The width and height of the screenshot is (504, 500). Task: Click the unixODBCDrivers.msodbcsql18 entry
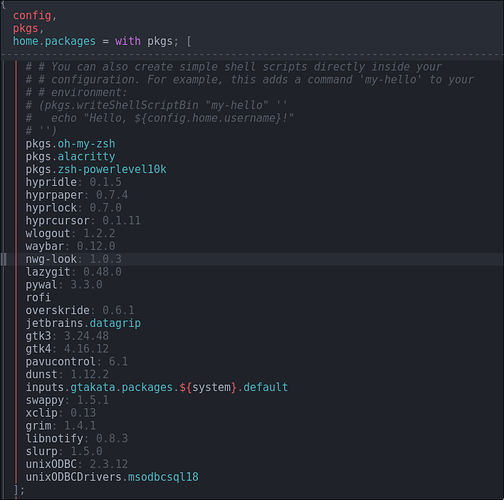click(x=112, y=477)
